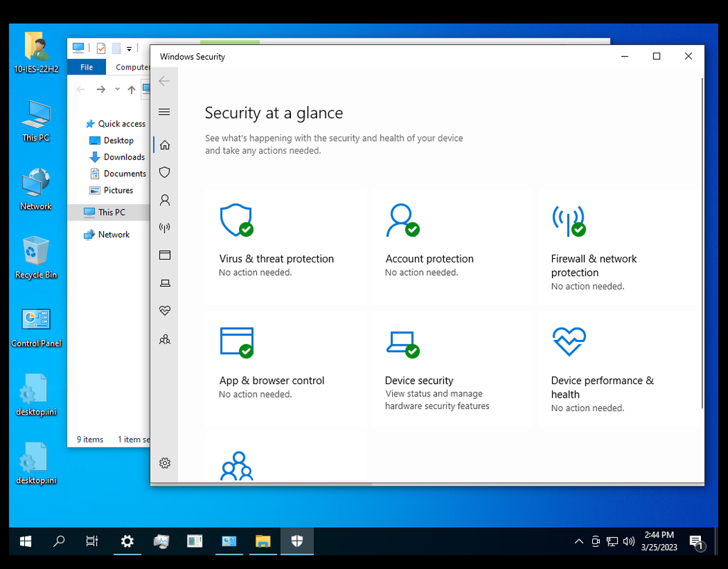Select Control Panel desktop icon
The height and width of the screenshot is (569, 728).
36,326
